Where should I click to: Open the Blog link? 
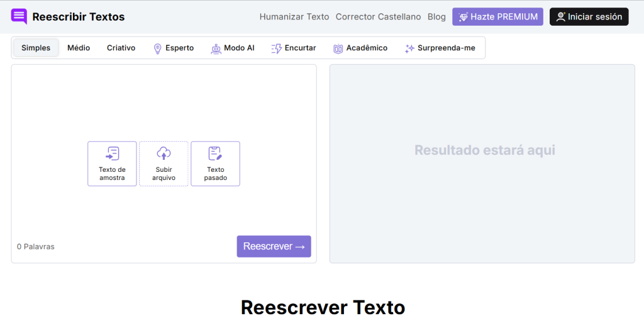[436, 17]
